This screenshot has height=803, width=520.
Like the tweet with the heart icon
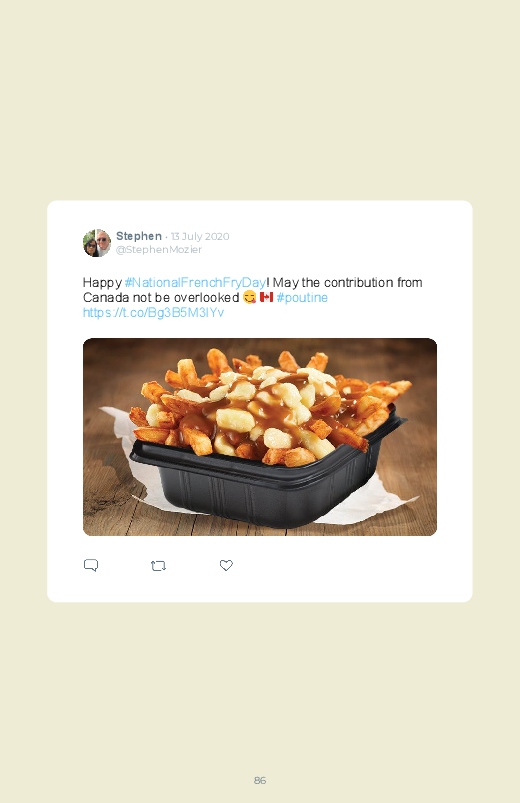click(x=226, y=565)
